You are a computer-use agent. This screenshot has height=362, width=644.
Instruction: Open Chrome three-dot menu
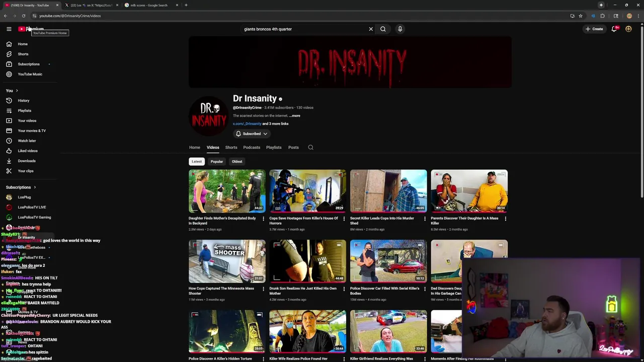(637, 16)
